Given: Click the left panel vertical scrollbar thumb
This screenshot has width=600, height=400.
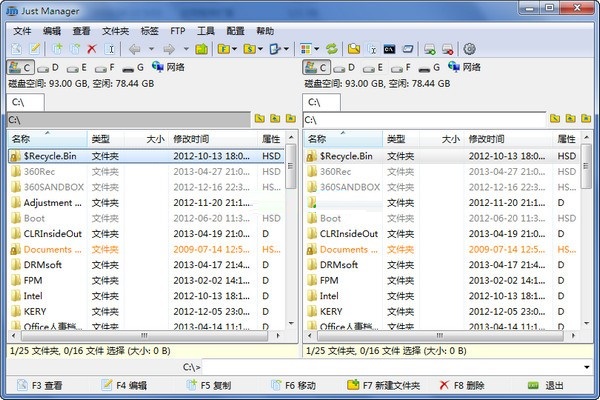Looking at the screenshot, I should (290, 166).
